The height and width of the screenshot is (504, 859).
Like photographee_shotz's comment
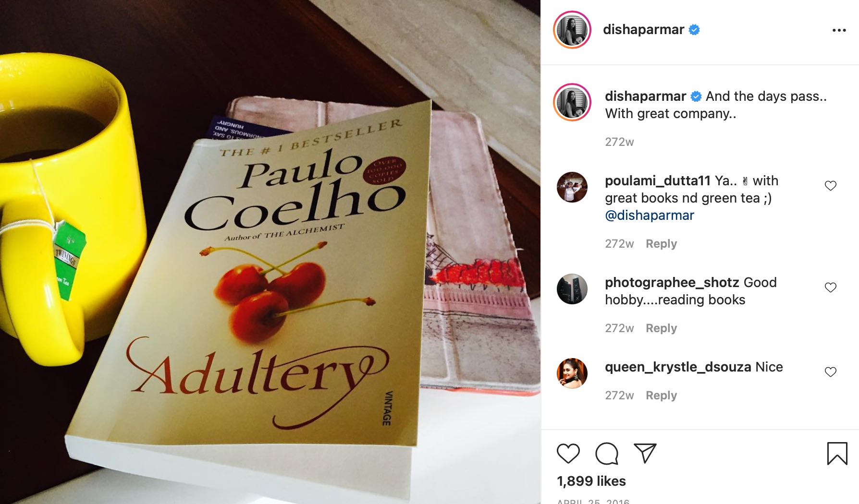click(830, 288)
